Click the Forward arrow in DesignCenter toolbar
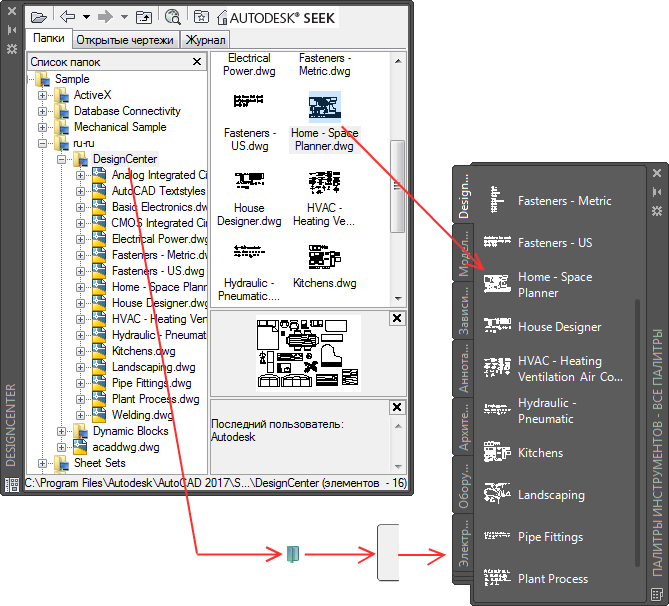Image resolution: width=669 pixels, height=606 pixels. coord(105,17)
